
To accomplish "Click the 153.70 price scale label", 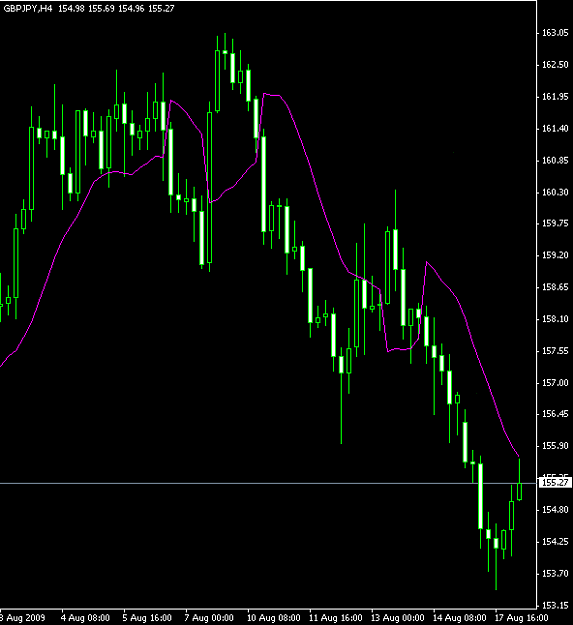I will [555, 574].
